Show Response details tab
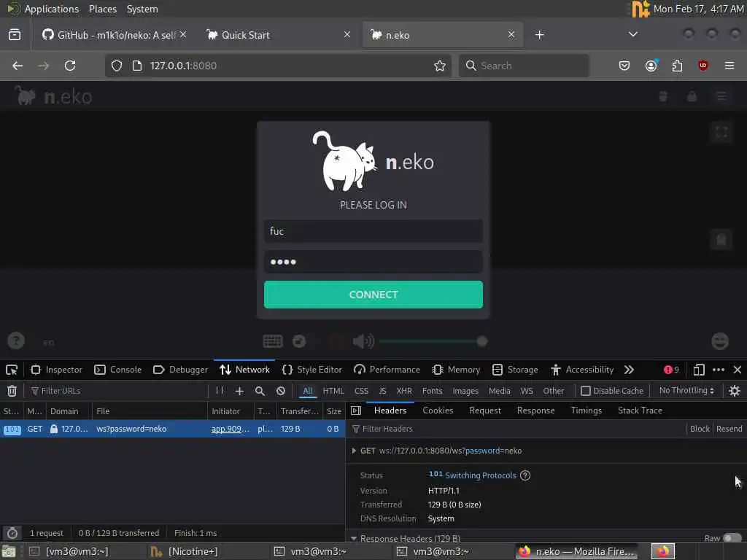Image resolution: width=747 pixels, height=560 pixels. pos(535,411)
